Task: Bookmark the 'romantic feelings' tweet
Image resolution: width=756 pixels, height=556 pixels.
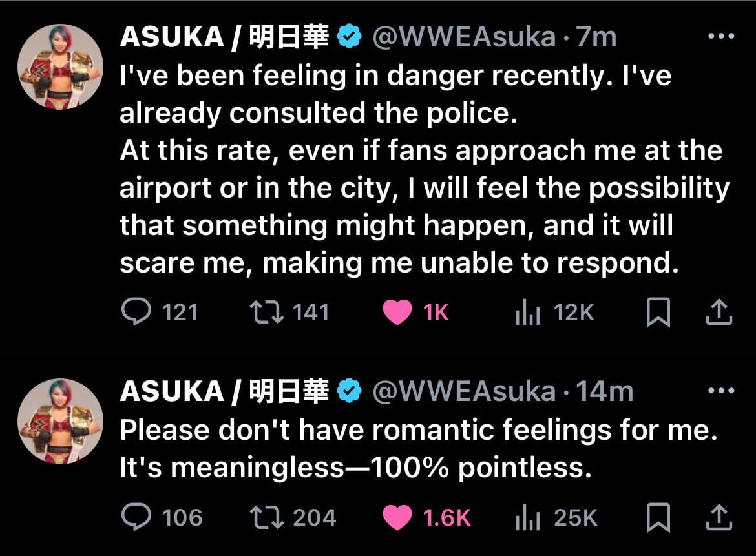Action: (657, 518)
